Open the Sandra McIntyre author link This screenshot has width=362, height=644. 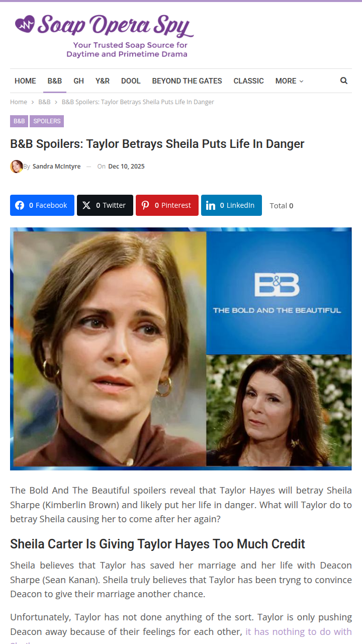point(56,167)
